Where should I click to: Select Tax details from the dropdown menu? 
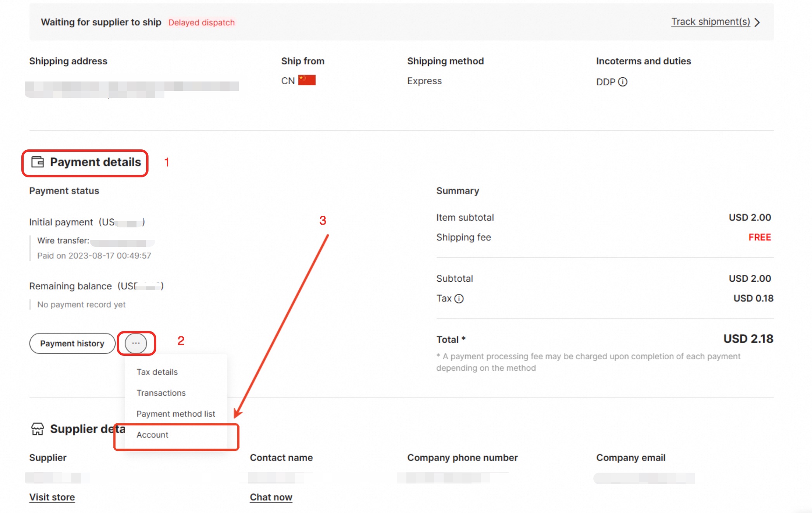click(157, 372)
